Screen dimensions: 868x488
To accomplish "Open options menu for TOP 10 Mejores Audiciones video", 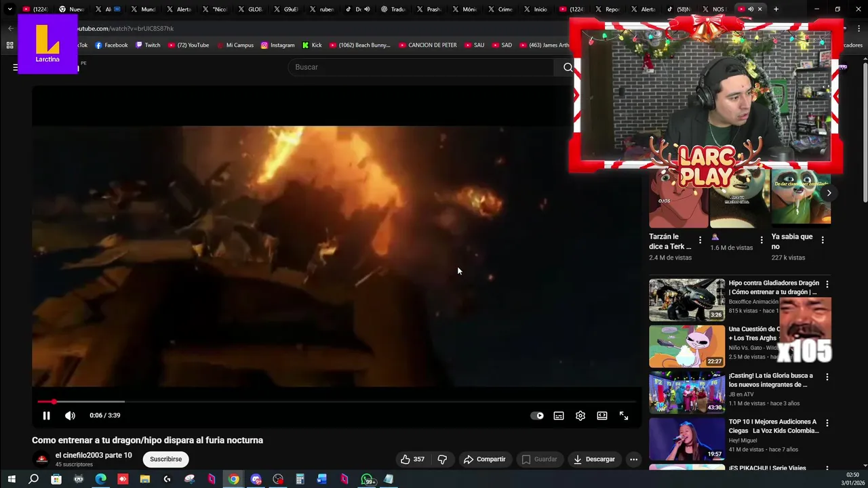I will click(x=827, y=423).
